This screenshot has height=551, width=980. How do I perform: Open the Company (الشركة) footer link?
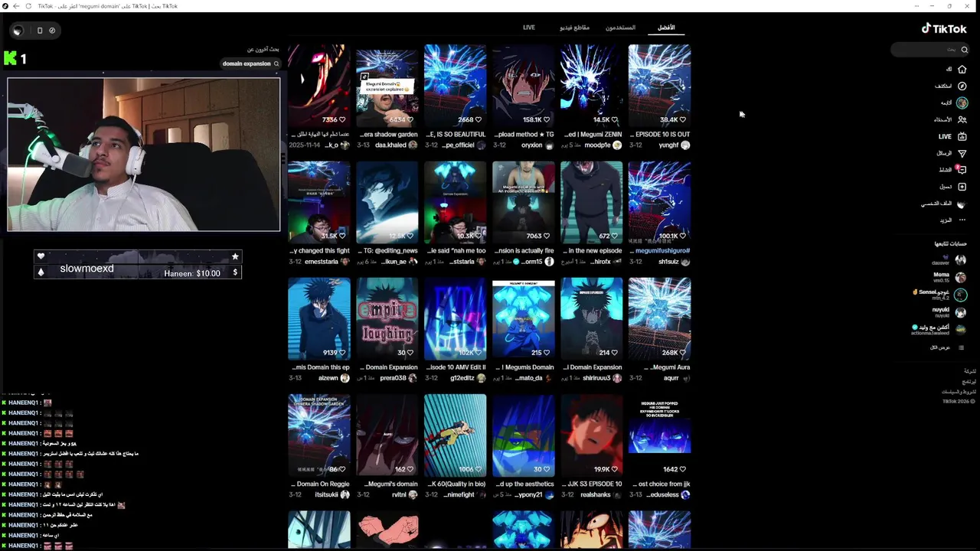point(970,371)
